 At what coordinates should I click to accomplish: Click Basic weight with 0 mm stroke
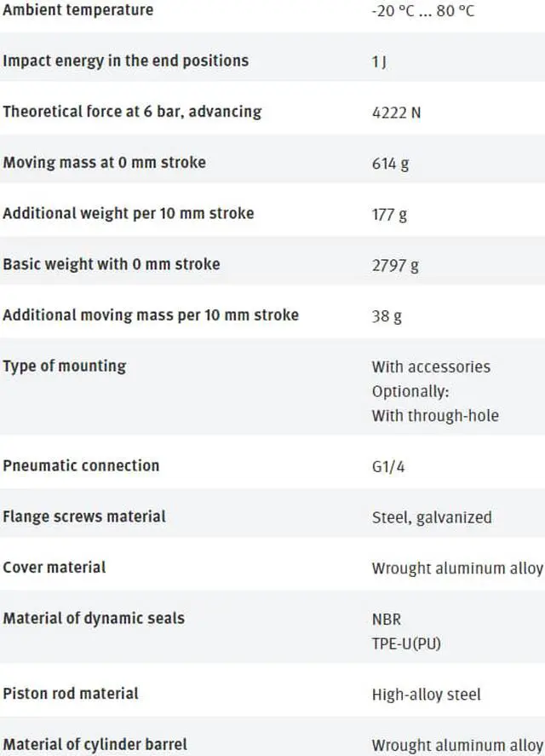(111, 264)
